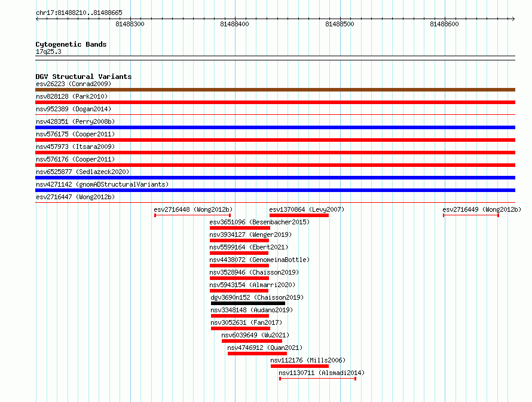Image resolution: width=532 pixels, height=402 pixels.
Task: Click the esv26223 (Conrad2009) brown variant bar
Action: (275, 90)
